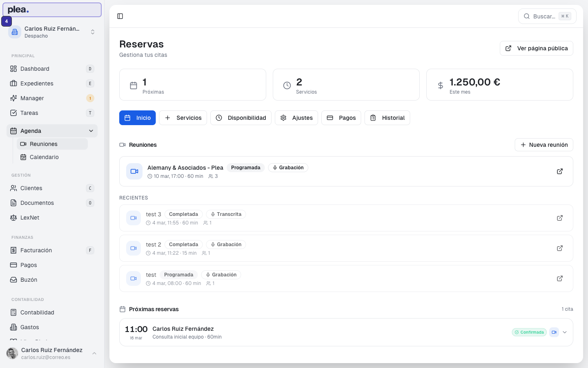Switch to Disponibilidad tab
The image size is (588, 368).
(x=241, y=118)
